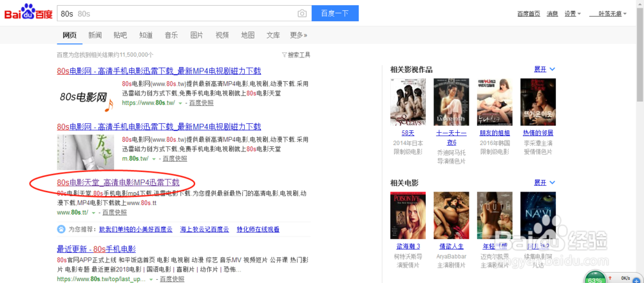Switch to the 视频 tab

222,35
